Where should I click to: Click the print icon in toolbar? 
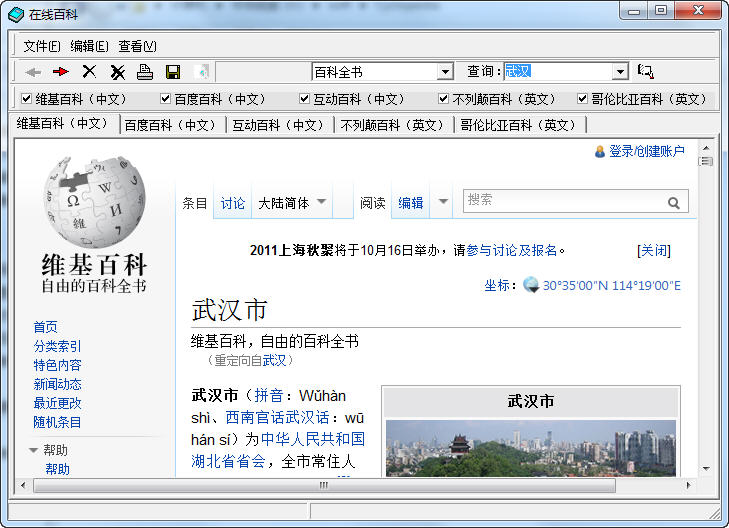point(145,72)
